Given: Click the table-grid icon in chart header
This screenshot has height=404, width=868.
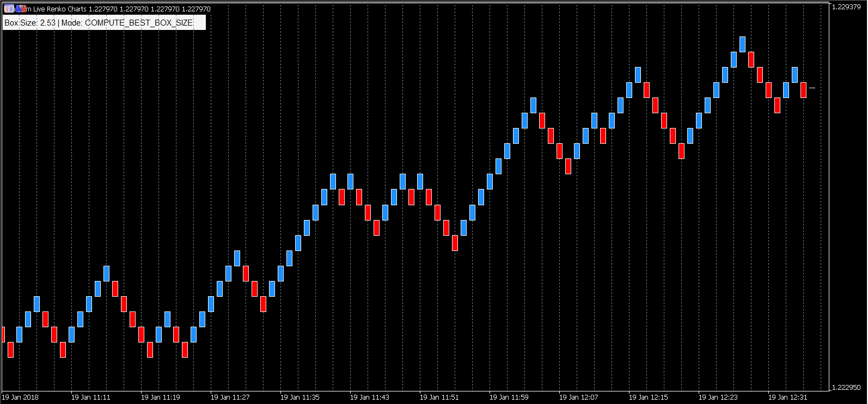Looking at the screenshot, I should (x=9, y=9).
